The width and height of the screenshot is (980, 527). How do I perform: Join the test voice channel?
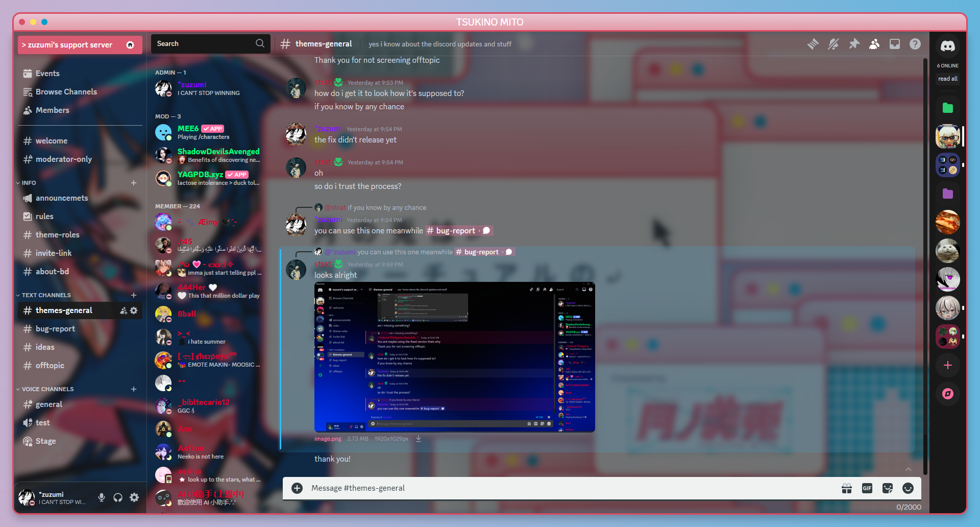tap(80, 423)
